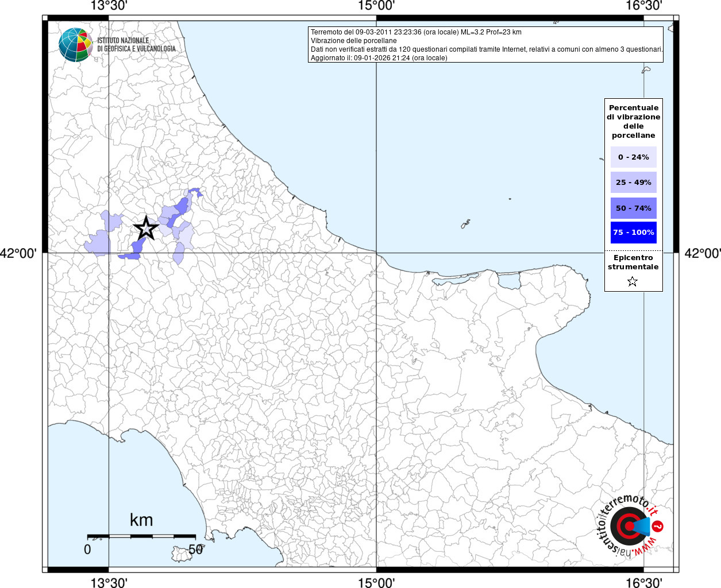Click the left 42°00' latitude label

tap(18, 253)
